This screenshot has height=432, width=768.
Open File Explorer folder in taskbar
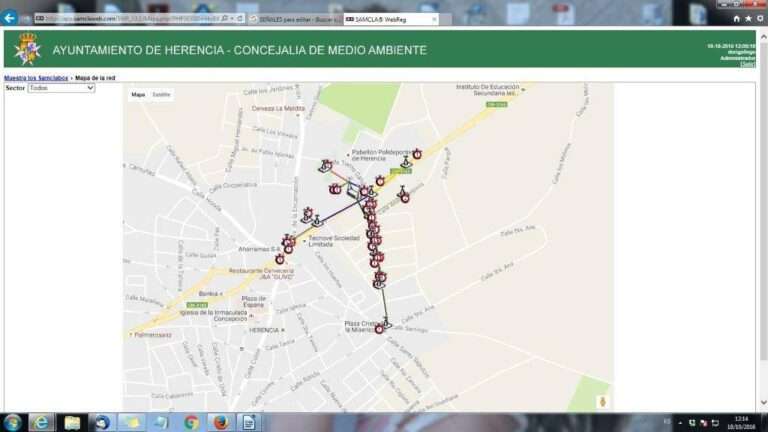72,422
